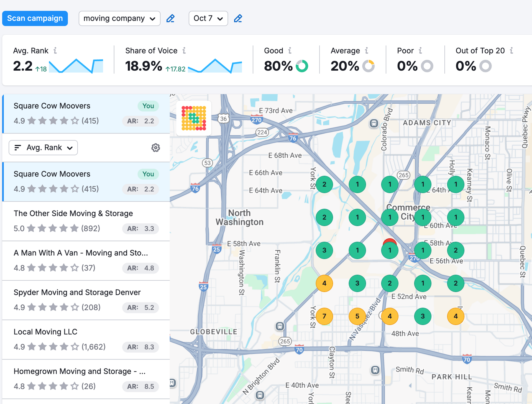The image size is (532, 404).
Task: Open the Oct 7 date dropdown
Action: (208, 19)
